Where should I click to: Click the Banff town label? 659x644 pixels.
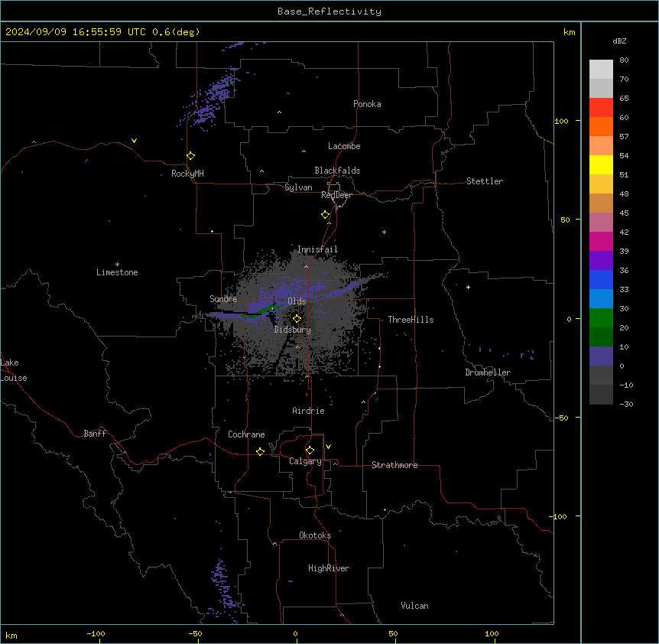[x=95, y=434]
